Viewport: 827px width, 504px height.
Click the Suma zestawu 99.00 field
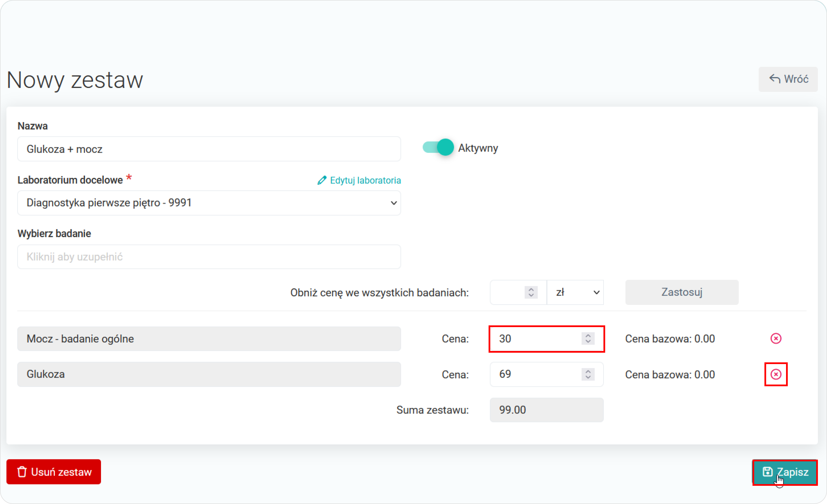pos(547,410)
